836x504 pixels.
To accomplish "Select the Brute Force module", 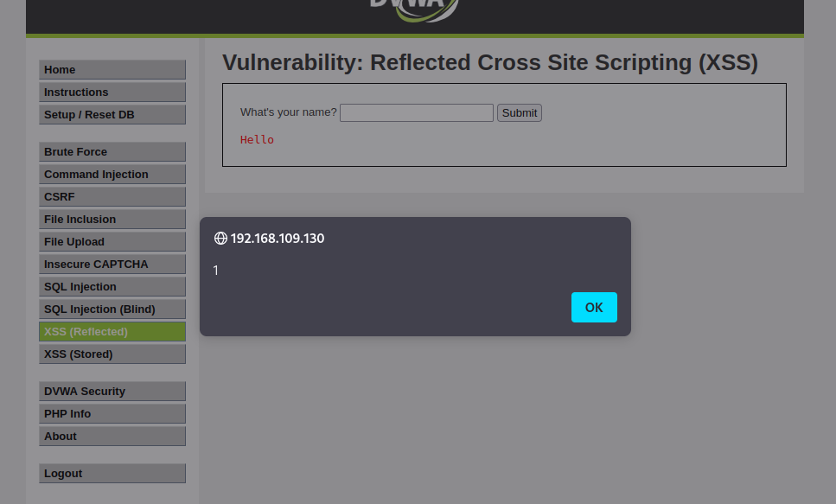I will coord(112,152).
